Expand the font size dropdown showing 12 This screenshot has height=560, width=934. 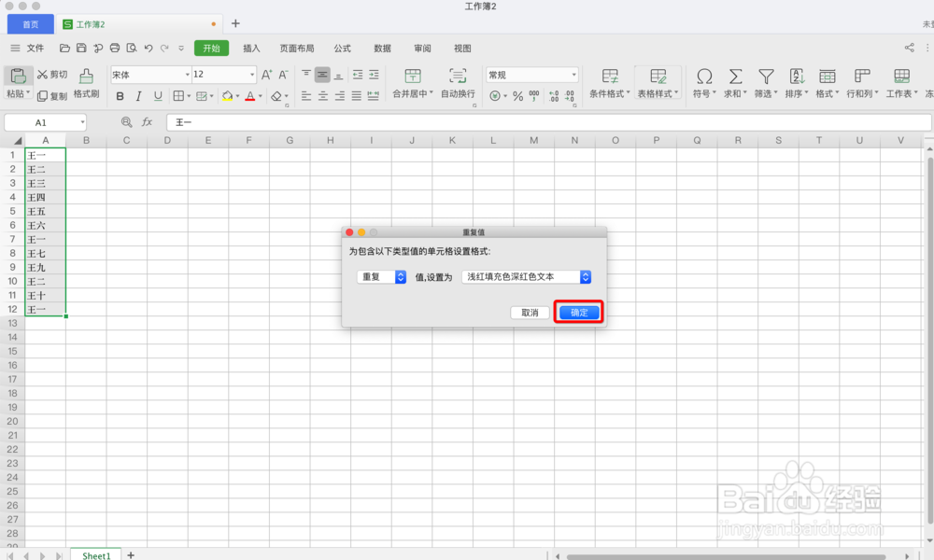click(250, 74)
